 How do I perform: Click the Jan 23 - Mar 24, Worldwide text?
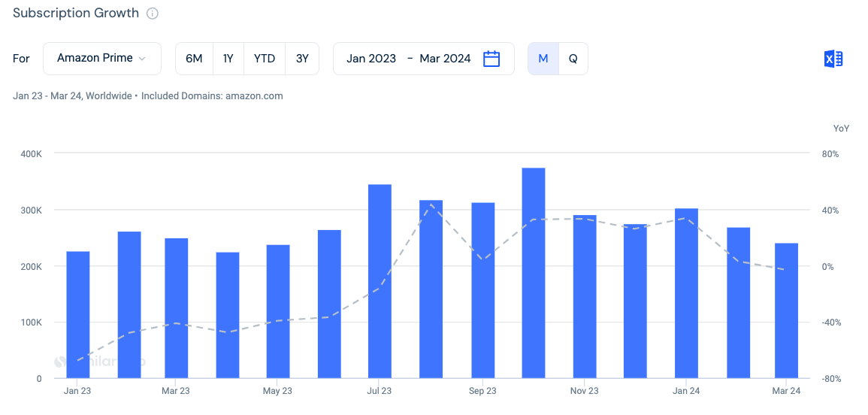(72, 95)
